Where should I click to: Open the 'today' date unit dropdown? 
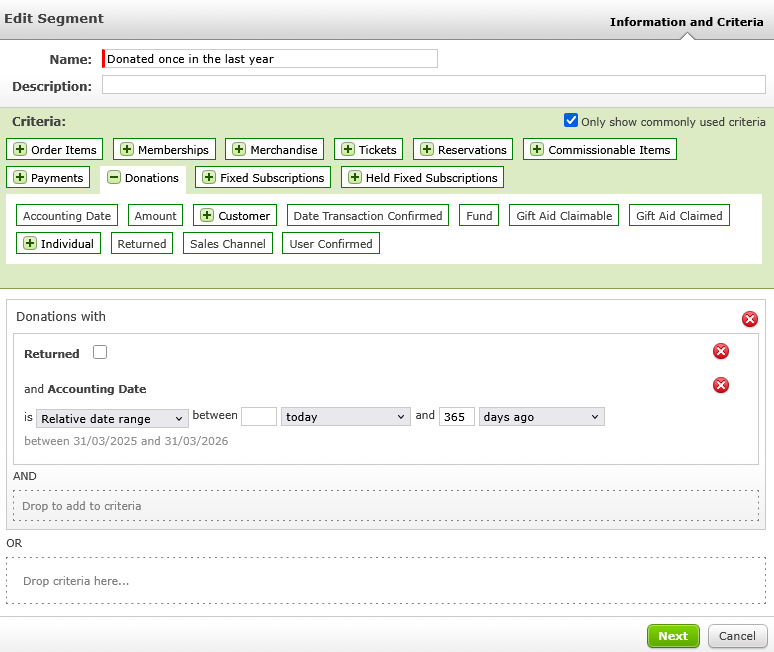tap(346, 417)
